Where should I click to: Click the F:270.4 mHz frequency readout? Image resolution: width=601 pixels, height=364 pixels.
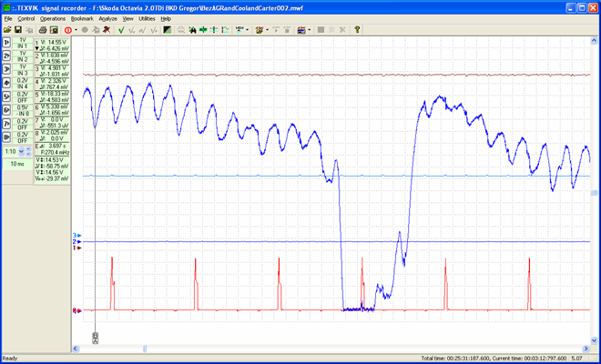pyautogui.click(x=54, y=152)
